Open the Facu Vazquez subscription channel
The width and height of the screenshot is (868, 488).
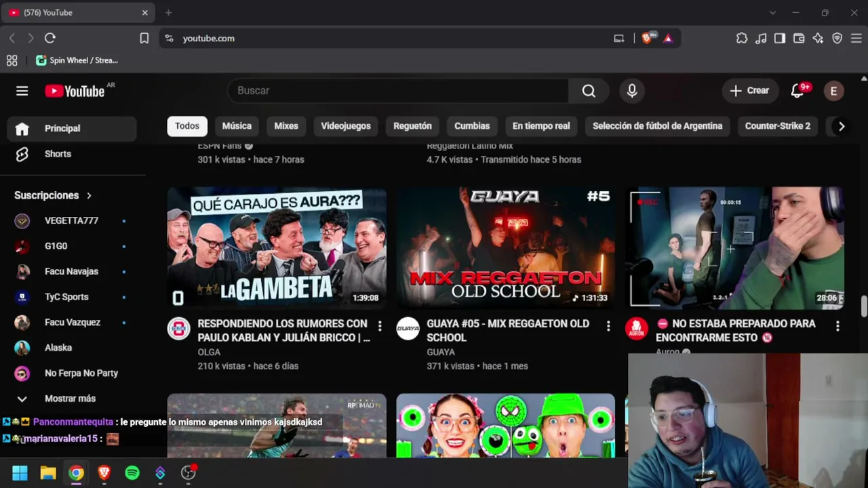coord(72,323)
